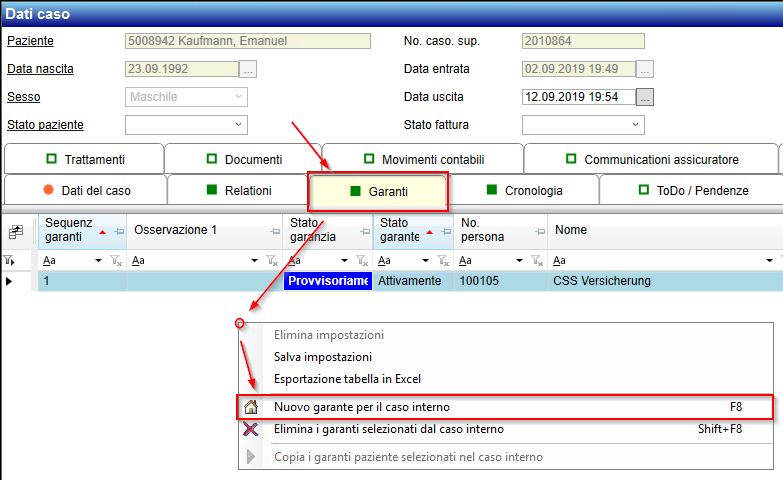
Task: Open the grid column chooser icon
Action: (x=16, y=231)
